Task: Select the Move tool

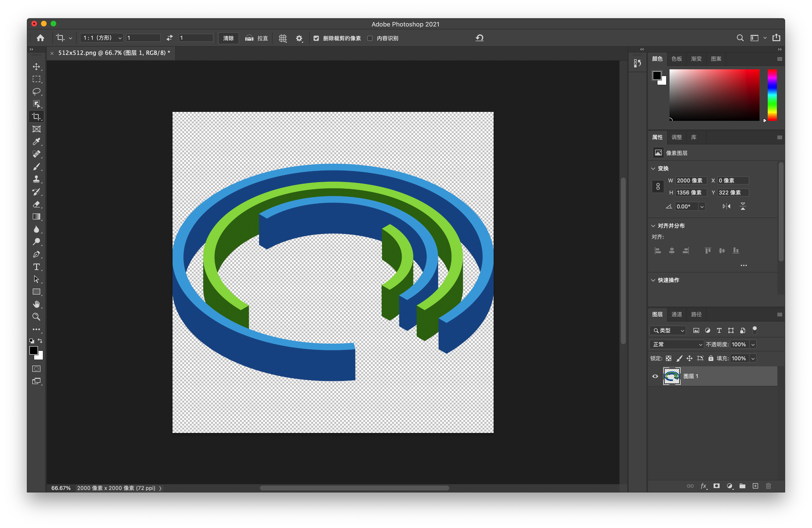Action: (x=37, y=66)
